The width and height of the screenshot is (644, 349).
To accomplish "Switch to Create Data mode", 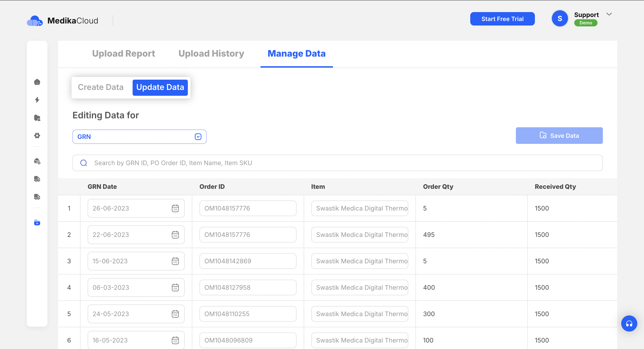I will (x=100, y=87).
